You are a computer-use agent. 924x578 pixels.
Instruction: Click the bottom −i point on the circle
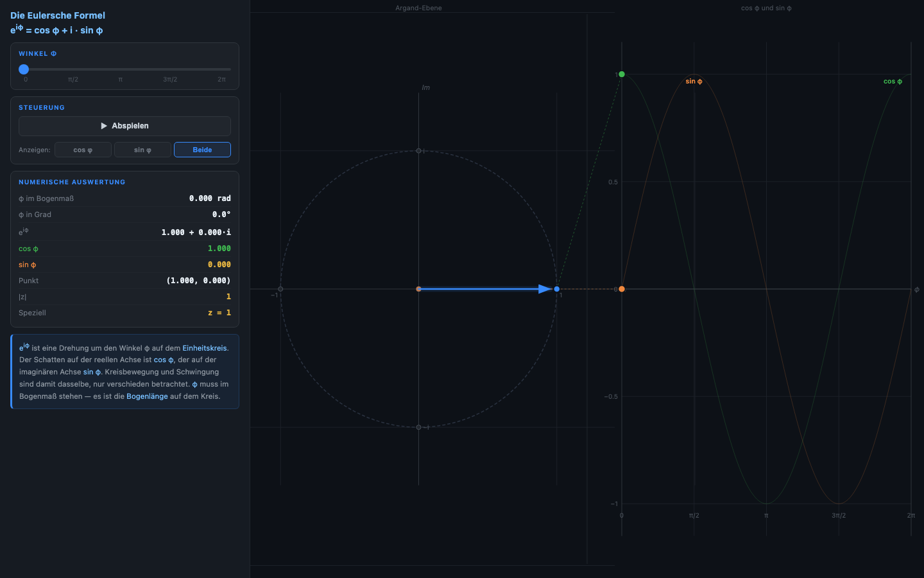point(418,427)
